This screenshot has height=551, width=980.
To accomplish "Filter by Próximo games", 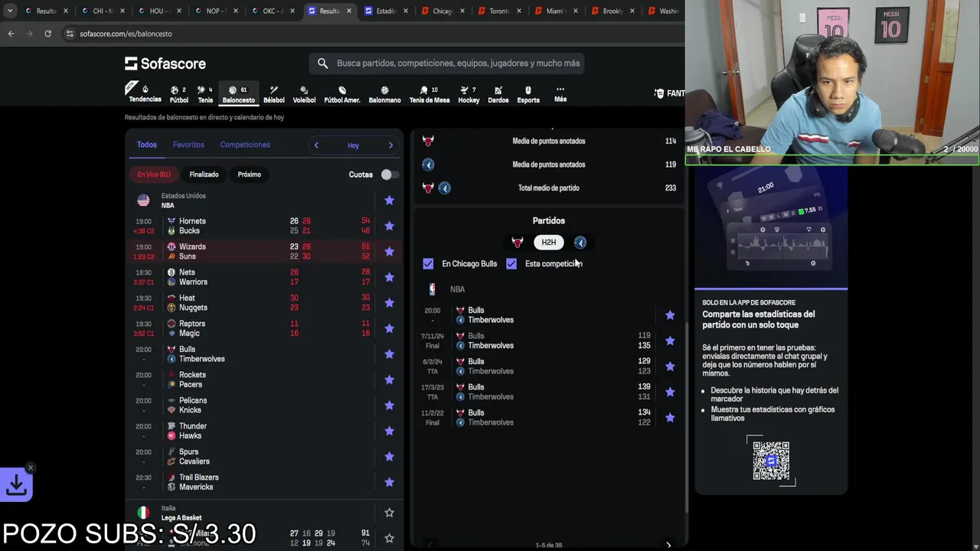I will click(x=250, y=174).
